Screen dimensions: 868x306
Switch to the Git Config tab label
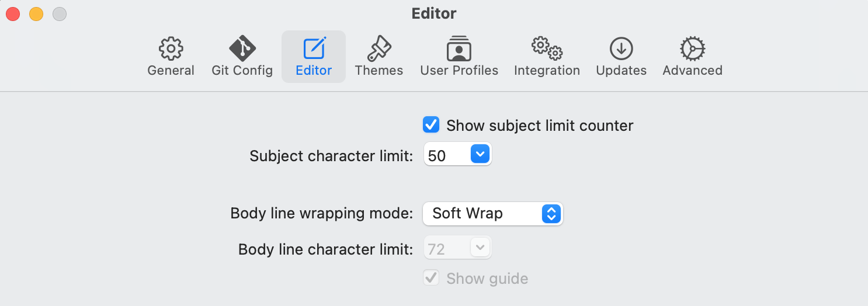coord(242,71)
